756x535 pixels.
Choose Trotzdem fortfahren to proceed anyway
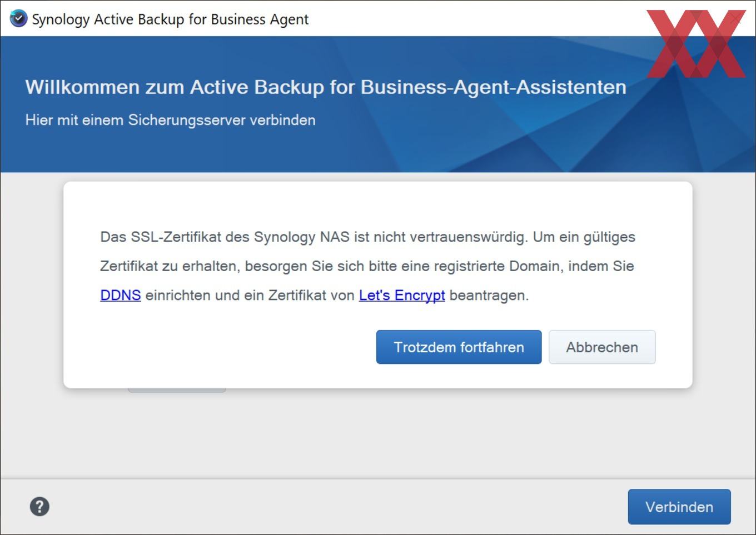point(459,347)
